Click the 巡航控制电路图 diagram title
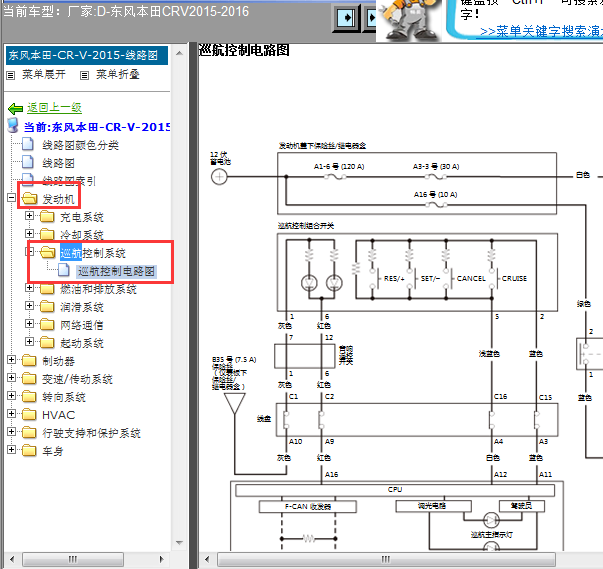The height and width of the screenshot is (569, 603). 244,50
